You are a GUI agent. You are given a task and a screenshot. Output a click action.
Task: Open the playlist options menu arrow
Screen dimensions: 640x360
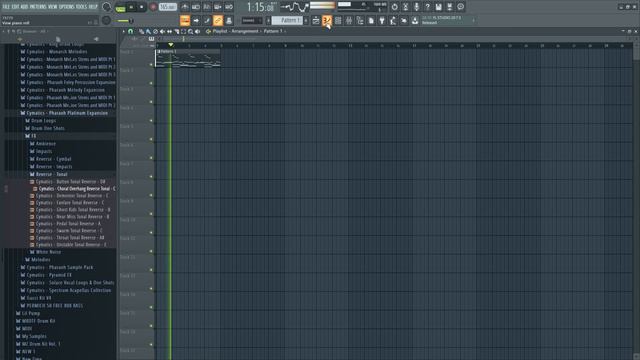124,31
